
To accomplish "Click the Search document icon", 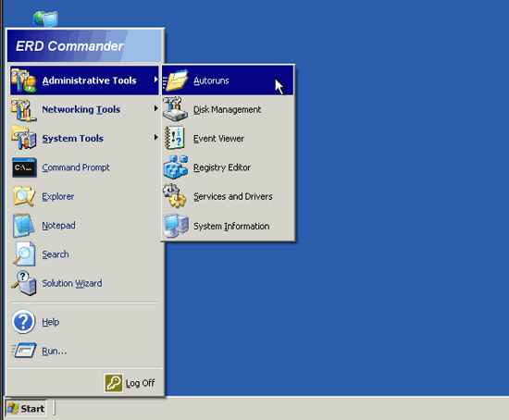I will 24,253.
